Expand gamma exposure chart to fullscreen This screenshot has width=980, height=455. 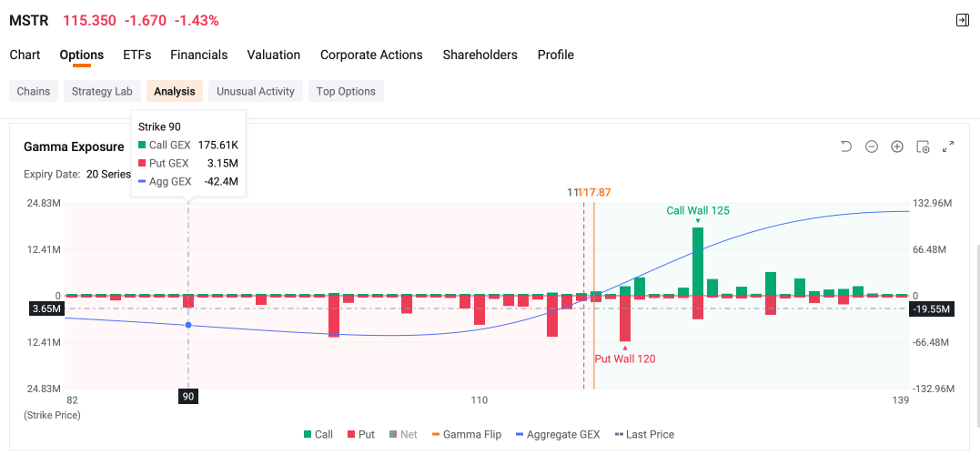click(948, 147)
